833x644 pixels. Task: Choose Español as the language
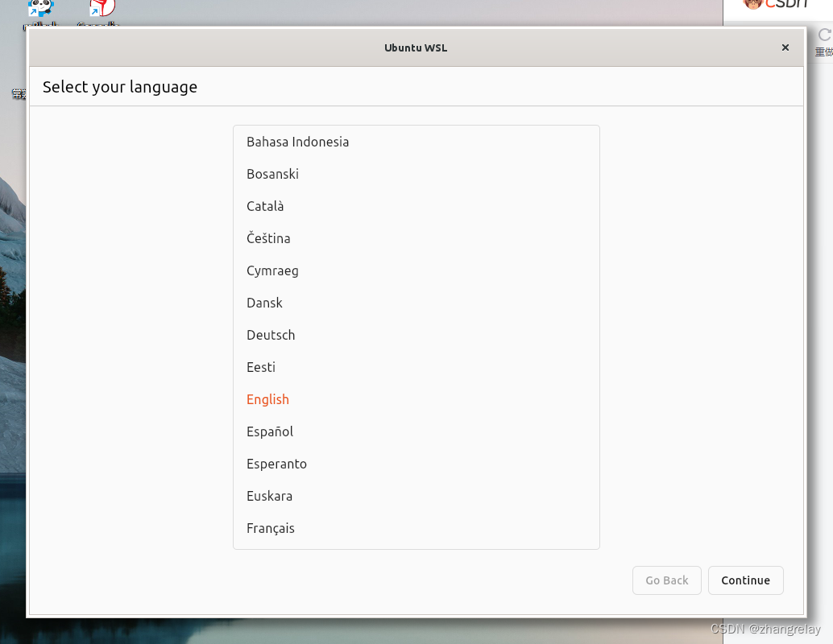click(416, 431)
